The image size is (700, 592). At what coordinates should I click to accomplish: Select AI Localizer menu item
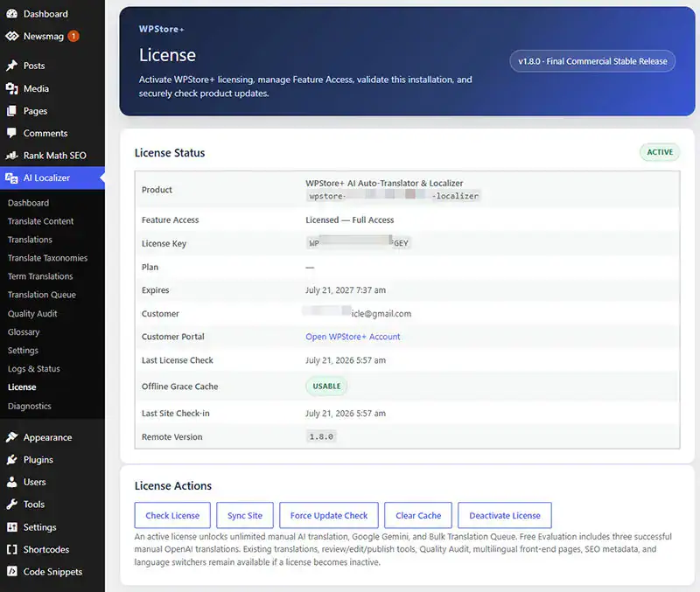tap(52, 178)
